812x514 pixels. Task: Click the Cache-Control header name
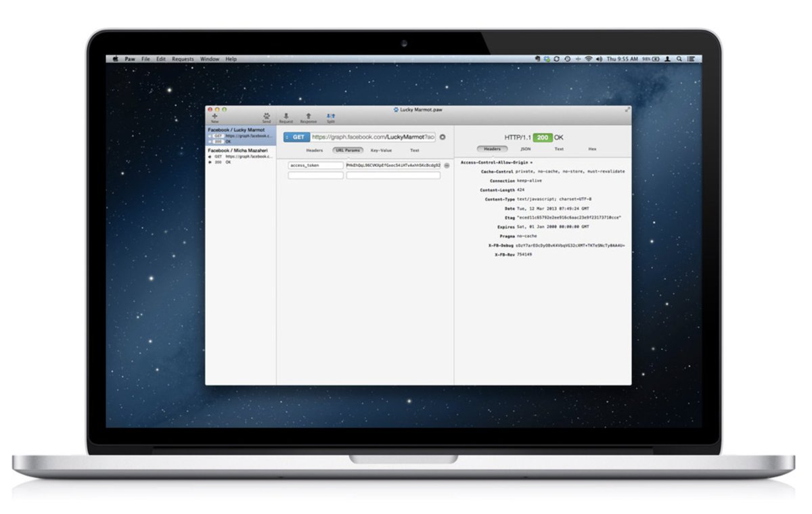[x=497, y=172]
